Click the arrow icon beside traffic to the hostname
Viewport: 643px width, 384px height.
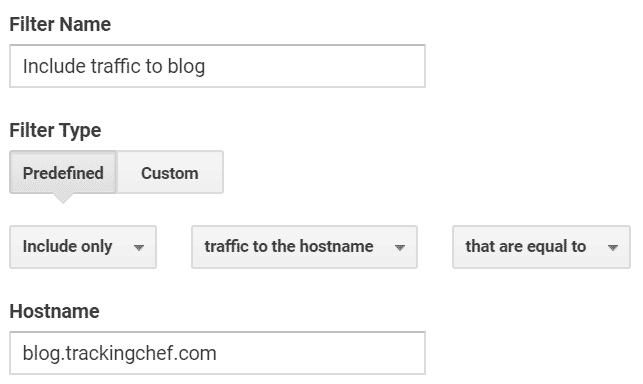[x=400, y=247]
